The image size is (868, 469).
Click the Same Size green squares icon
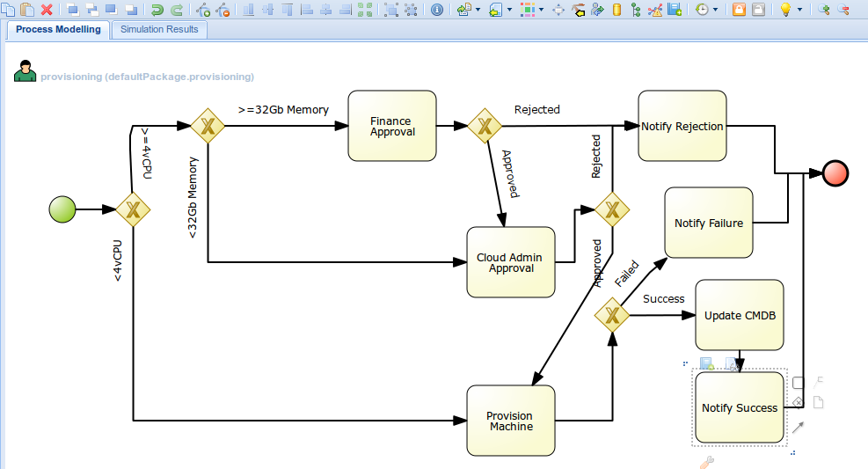[365, 9]
